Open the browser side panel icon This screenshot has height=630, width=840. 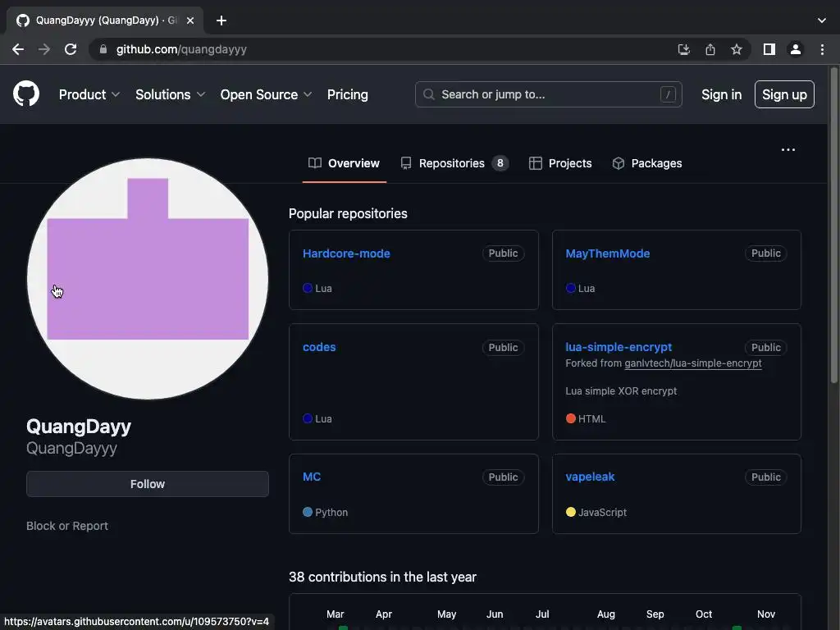(x=769, y=49)
